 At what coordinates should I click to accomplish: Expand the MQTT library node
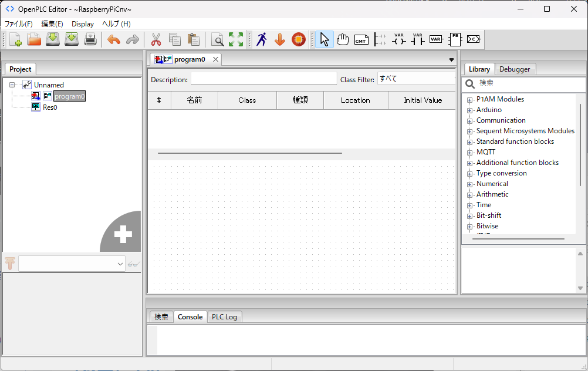(469, 152)
